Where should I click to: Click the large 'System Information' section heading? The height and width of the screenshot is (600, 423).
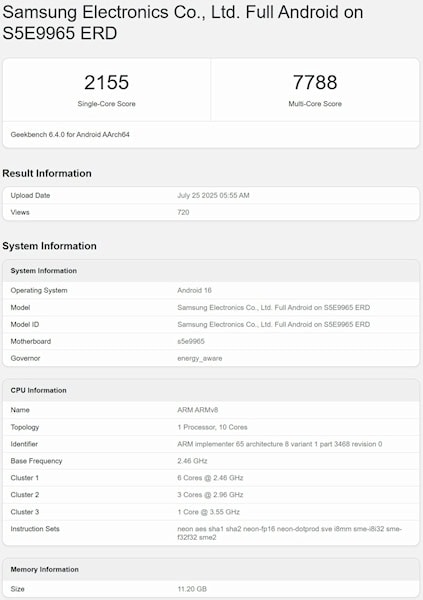49,246
